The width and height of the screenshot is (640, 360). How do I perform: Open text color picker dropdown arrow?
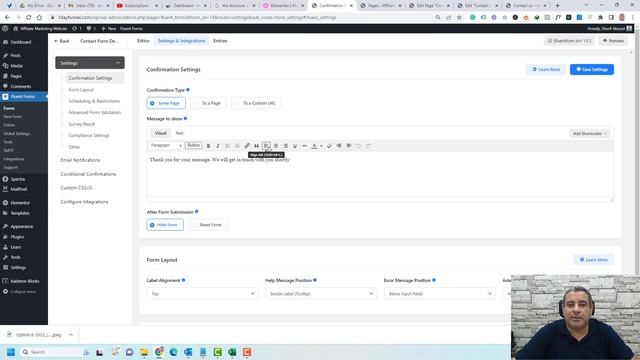point(321,146)
